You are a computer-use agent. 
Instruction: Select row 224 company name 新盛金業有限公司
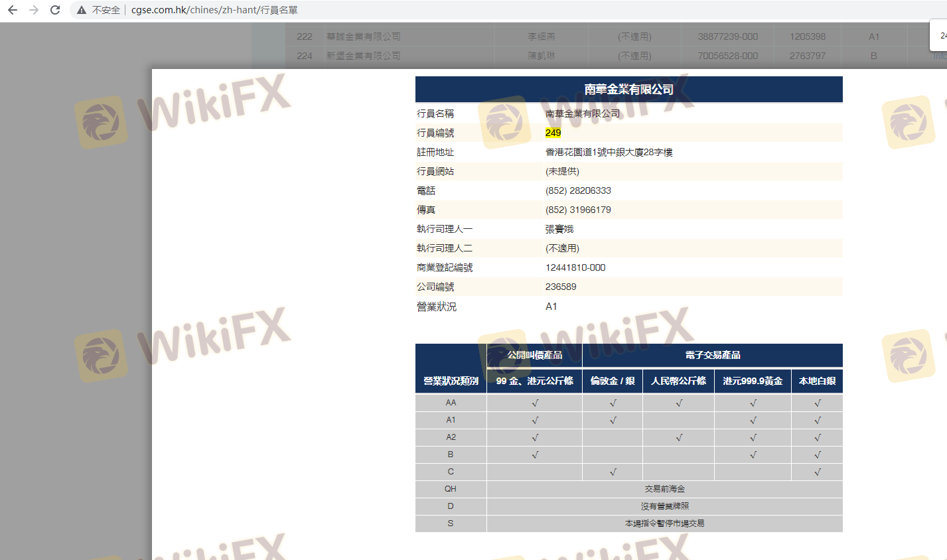pos(363,56)
